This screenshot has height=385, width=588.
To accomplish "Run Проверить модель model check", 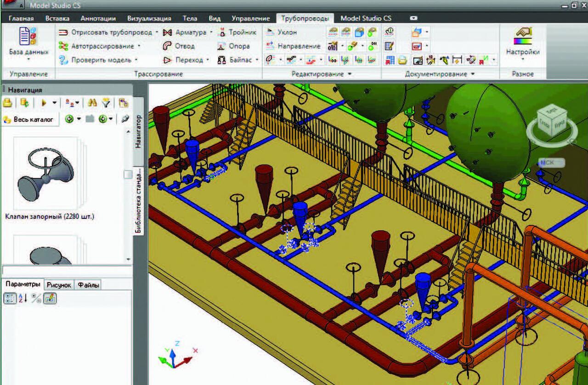I will tap(95, 60).
